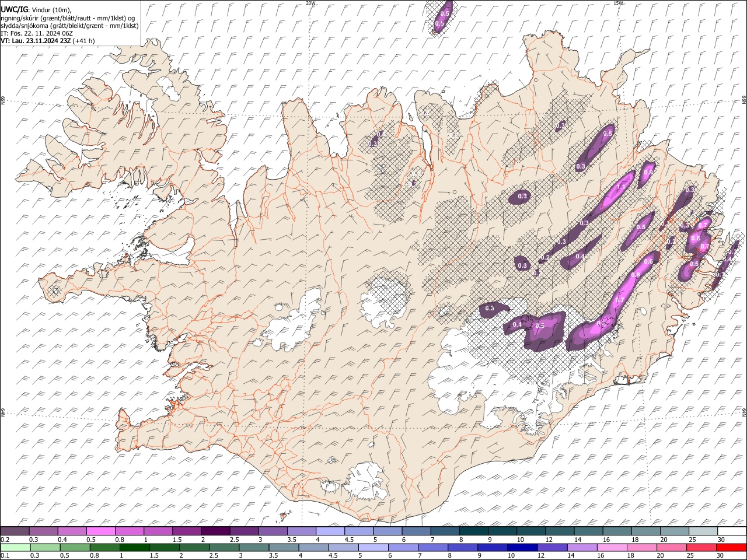This screenshot has width=747, height=560.
Task: Select top legend swatch between 0.5 and 0.8
Action: 101,531
